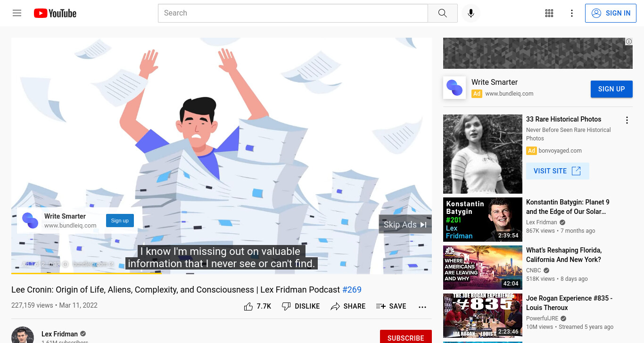Open Konstantin Batygin video thumbnail
The height and width of the screenshot is (343, 644).
click(x=483, y=220)
